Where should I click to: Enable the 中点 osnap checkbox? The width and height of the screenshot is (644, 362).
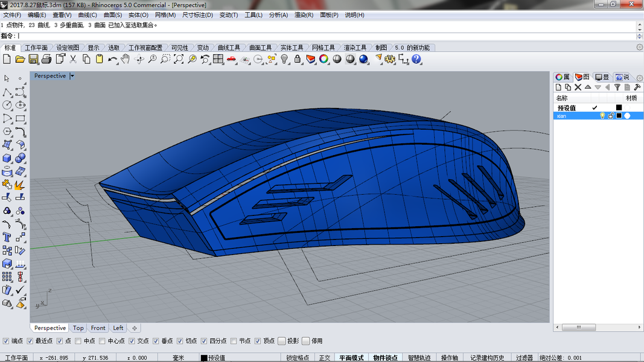tap(78, 341)
